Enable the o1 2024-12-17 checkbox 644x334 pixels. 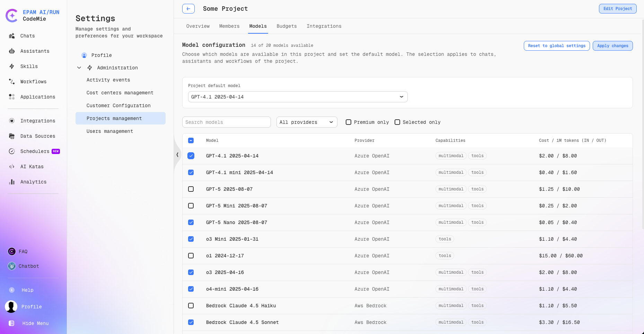click(x=191, y=256)
